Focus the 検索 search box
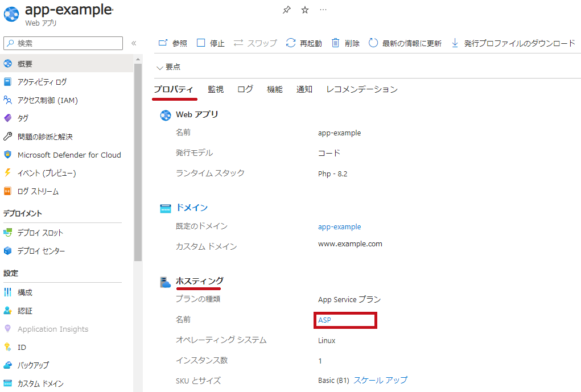 (63, 43)
